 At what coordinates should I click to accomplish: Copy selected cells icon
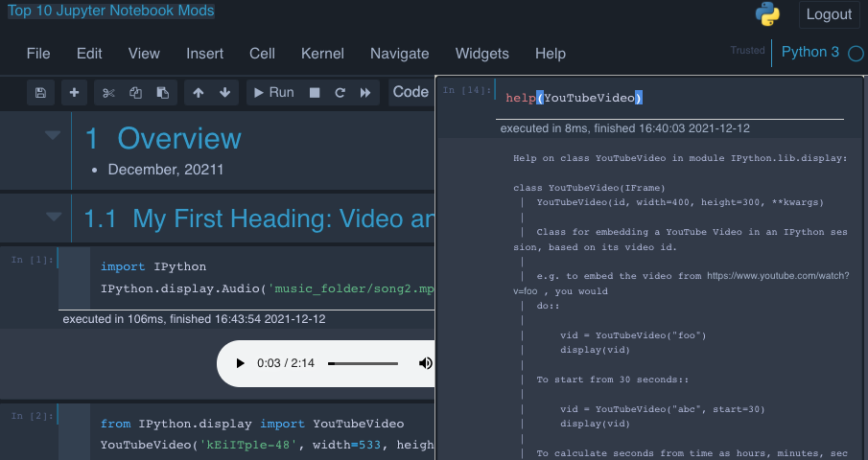135,92
